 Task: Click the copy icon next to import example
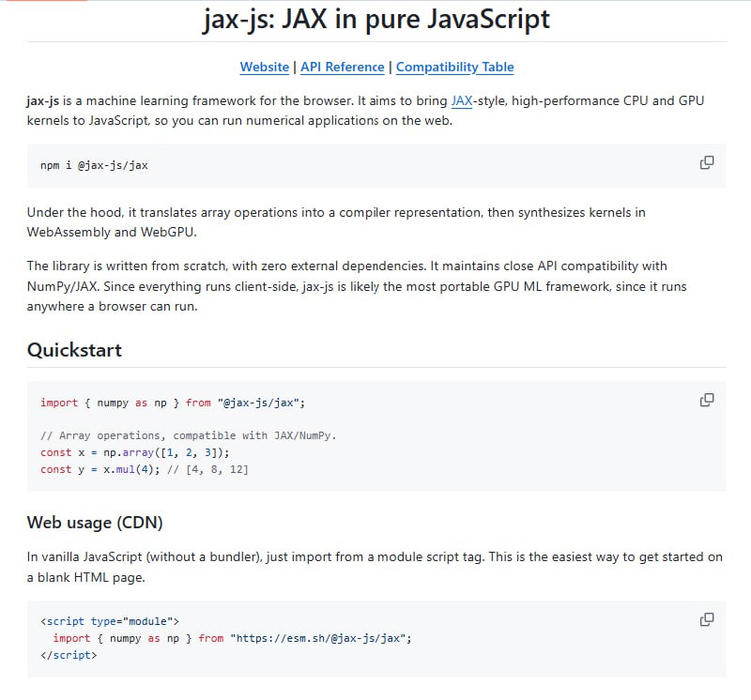706,400
